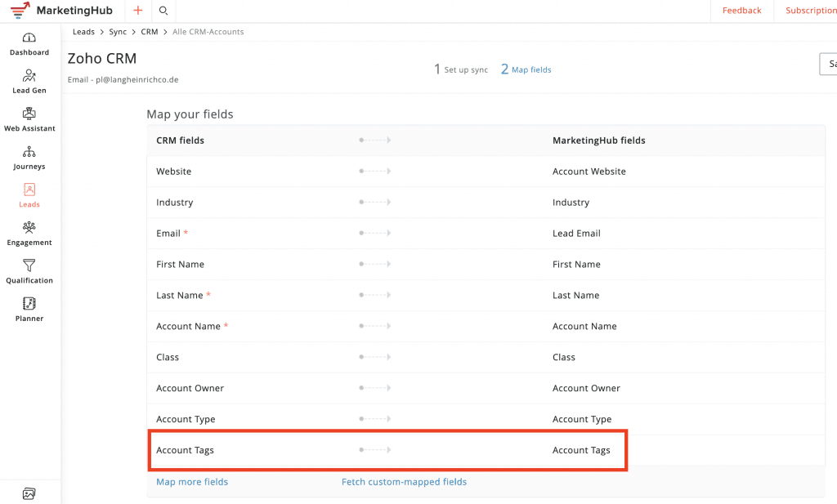Click the Account Name MarketingHub field cell

pyautogui.click(x=584, y=326)
